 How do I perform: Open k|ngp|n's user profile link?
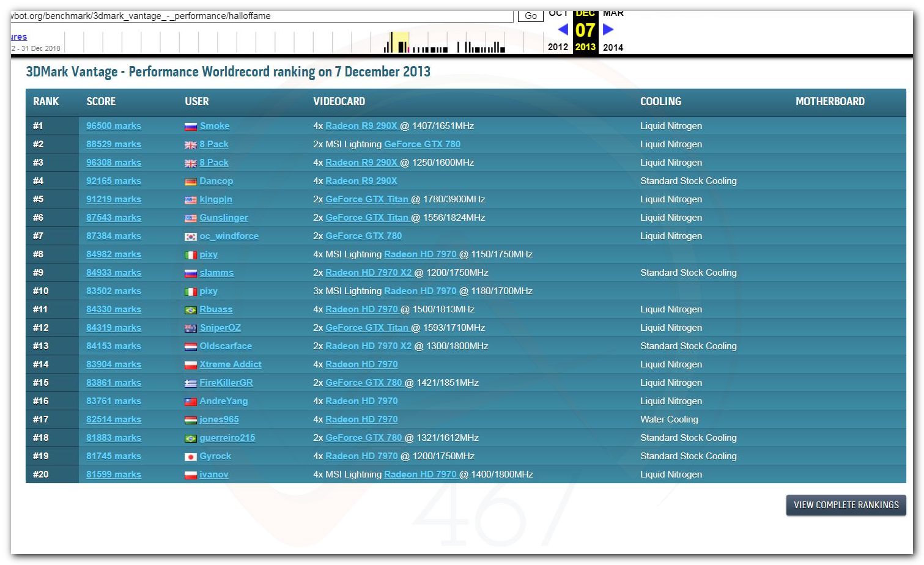[216, 199]
